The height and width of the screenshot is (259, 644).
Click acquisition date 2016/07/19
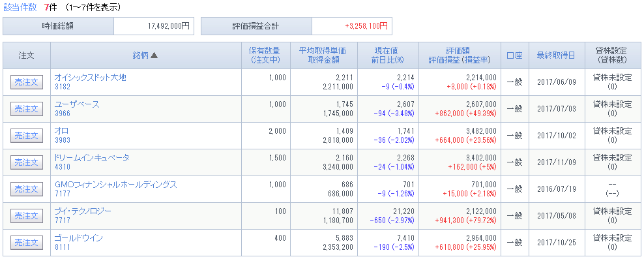tap(557, 189)
